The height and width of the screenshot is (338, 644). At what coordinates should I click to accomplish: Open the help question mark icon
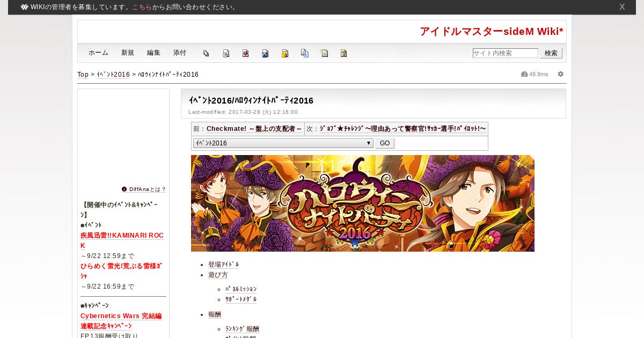pos(344,53)
